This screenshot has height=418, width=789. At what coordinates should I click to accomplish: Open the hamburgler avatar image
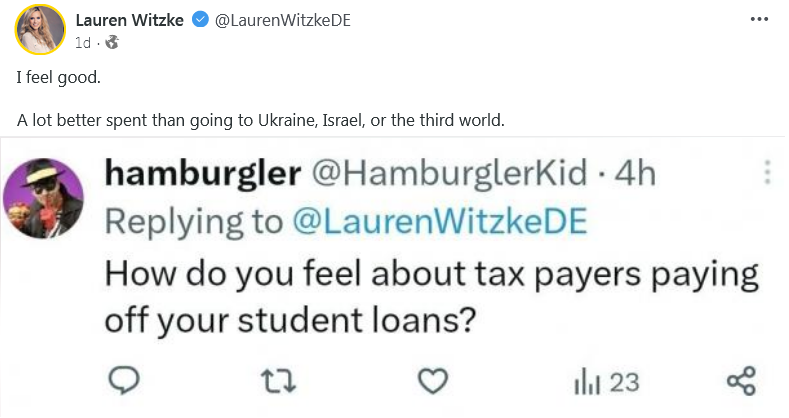[43, 198]
